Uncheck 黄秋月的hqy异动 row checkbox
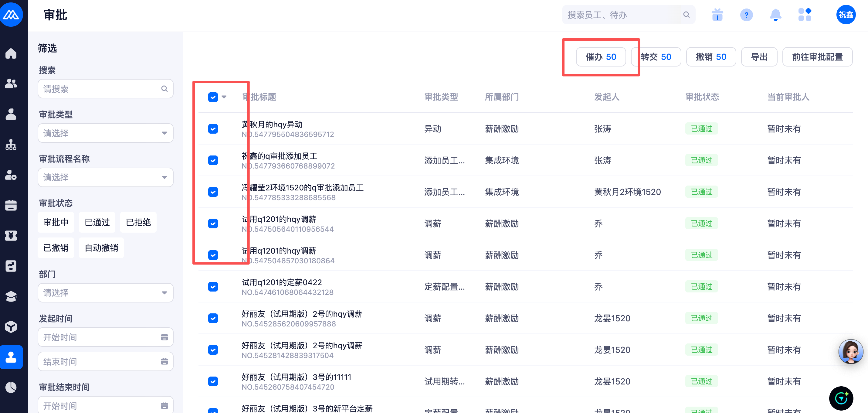This screenshot has width=868, height=413. (x=213, y=129)
